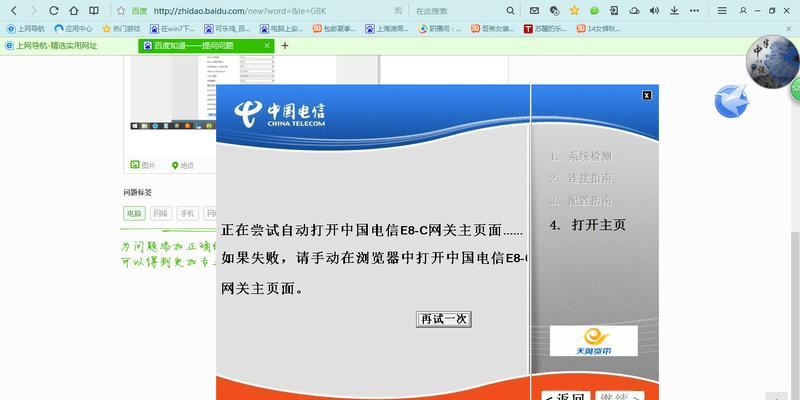Open 热门游戏 bookmark

coord(121,29)
